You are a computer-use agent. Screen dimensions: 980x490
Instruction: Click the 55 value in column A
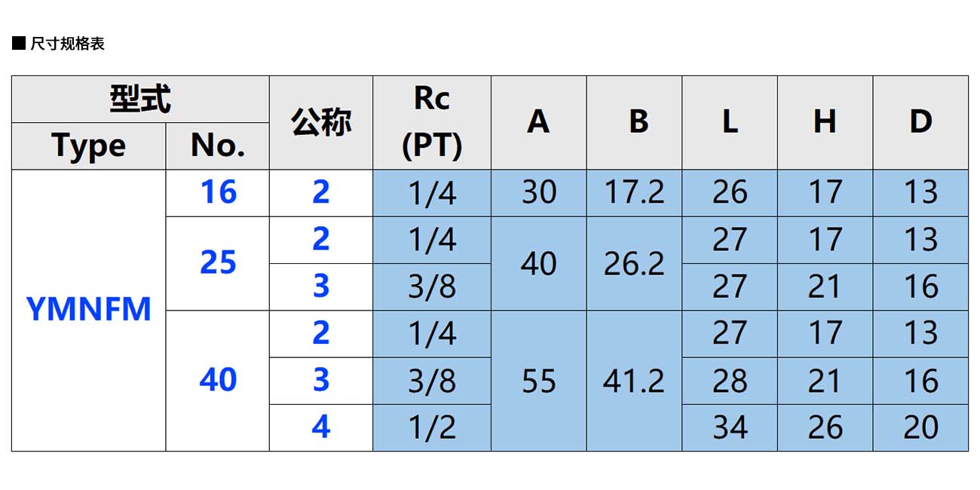(538, 381)
